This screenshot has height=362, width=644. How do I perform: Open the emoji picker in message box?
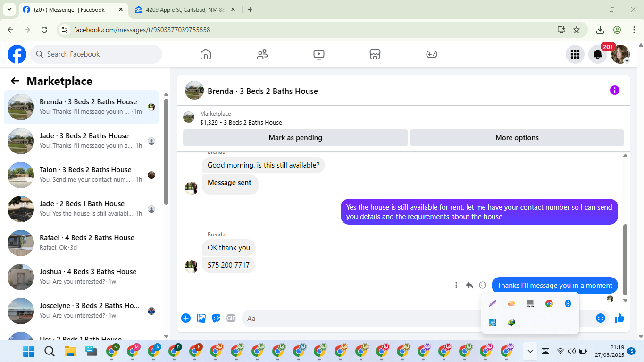pos(601,318)
